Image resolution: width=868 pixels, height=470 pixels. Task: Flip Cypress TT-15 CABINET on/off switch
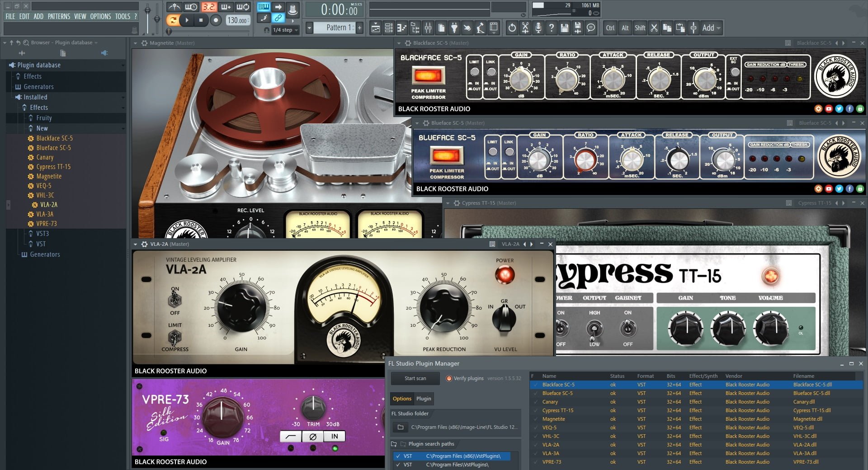pyautogui.click(x=628, y=328)
